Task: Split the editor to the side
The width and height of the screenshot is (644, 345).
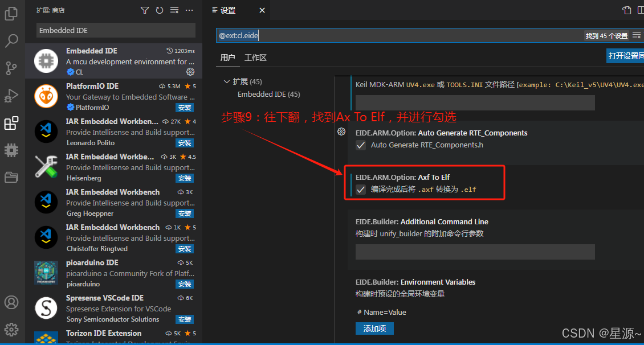Action: tap(641, 10)
